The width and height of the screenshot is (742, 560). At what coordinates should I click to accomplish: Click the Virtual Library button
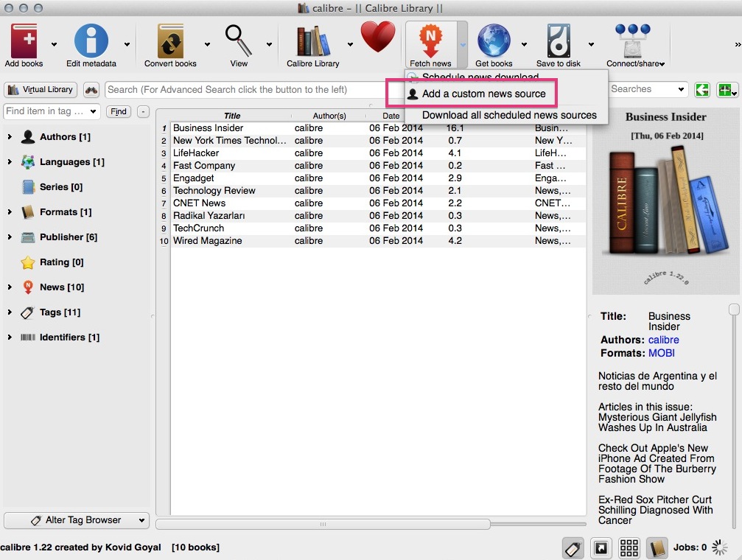(x=41, y=89)
